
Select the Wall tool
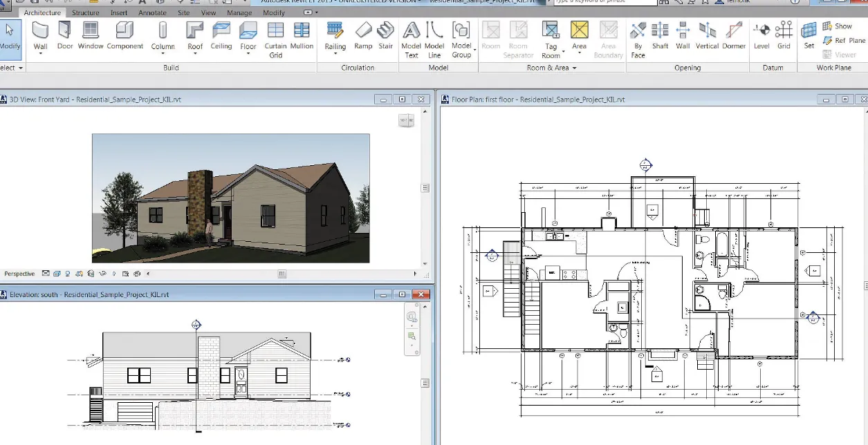(x=40, y=36)
